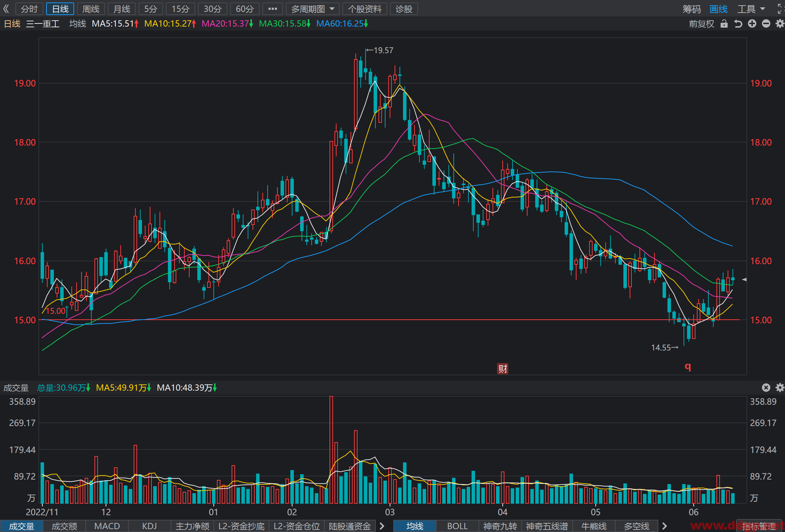
Task: Click the 财 financial report marker
Action: pyautogui.click(x=503, y=368)
